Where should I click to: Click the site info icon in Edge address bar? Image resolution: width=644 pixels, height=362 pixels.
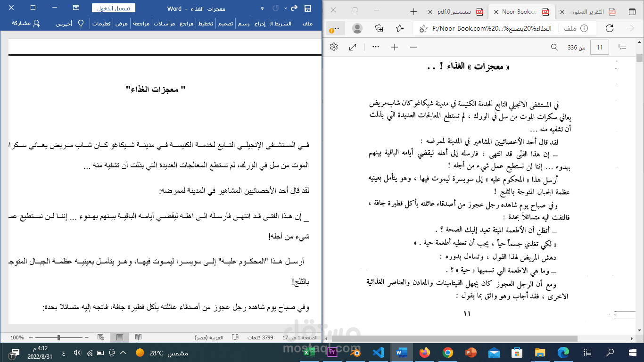point(584,28)
